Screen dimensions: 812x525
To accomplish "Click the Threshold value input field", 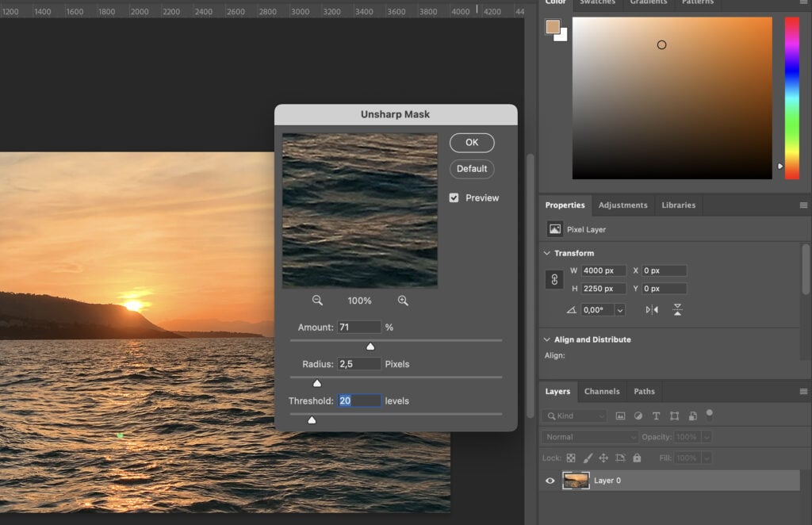I will point(358,400).
